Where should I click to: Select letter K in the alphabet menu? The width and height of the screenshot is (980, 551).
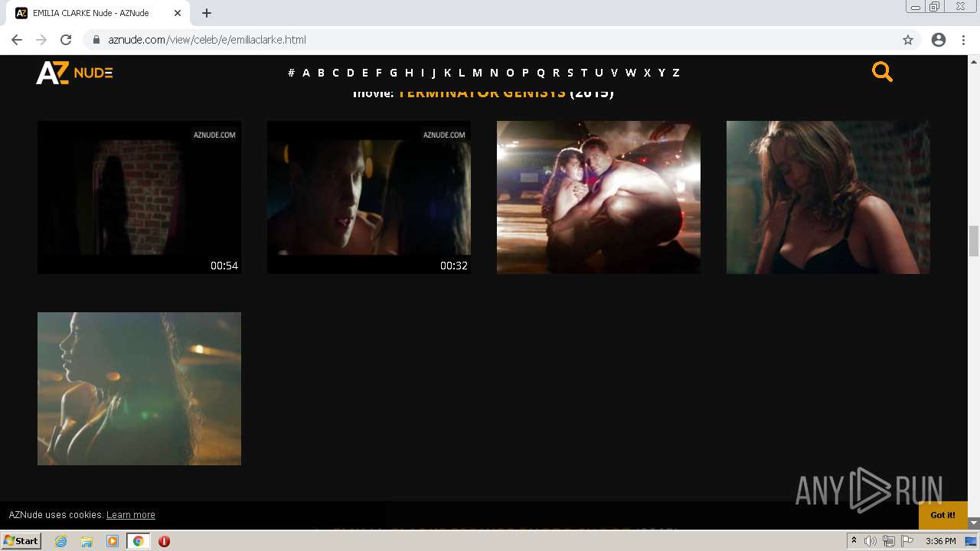[447, 73]
